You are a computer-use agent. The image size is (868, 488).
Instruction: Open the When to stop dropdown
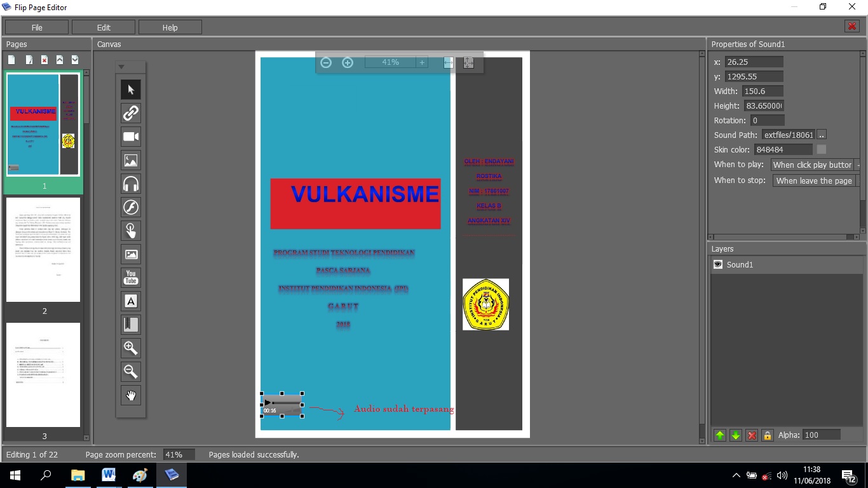coord(817,180)
